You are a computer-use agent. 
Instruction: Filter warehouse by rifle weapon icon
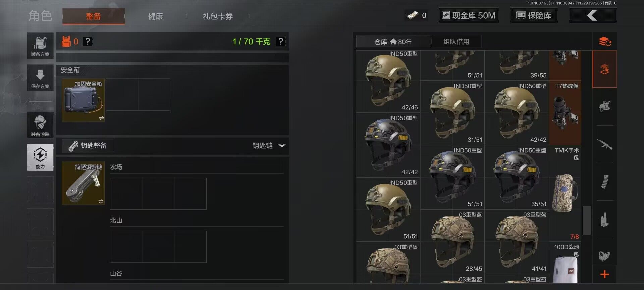tap(605, 144)
